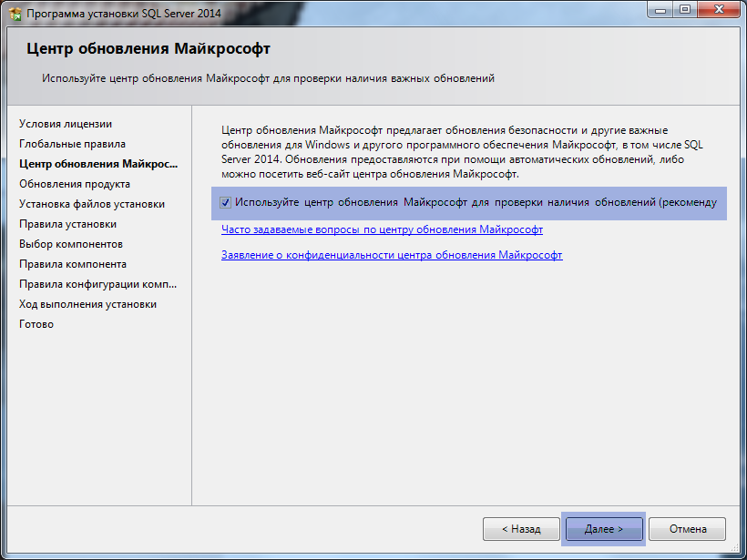Click the SQL Server setup title bar icon
Image resolution: width=747 pixels, height=560 pixels.
[x=15, y=14]
